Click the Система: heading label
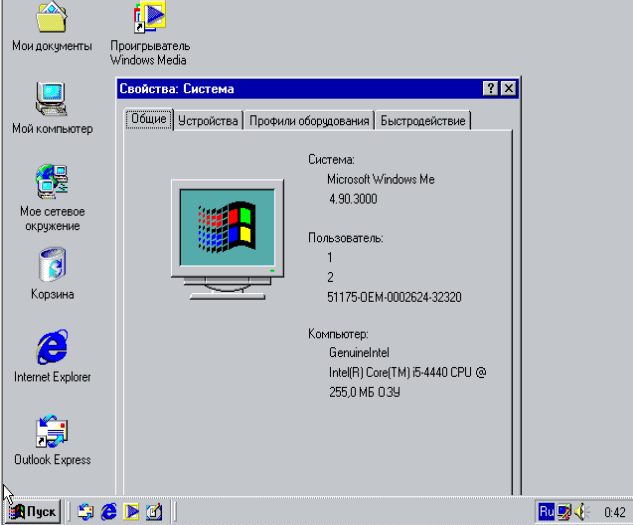This screenshot has height=525, width=633. [331, 160]
